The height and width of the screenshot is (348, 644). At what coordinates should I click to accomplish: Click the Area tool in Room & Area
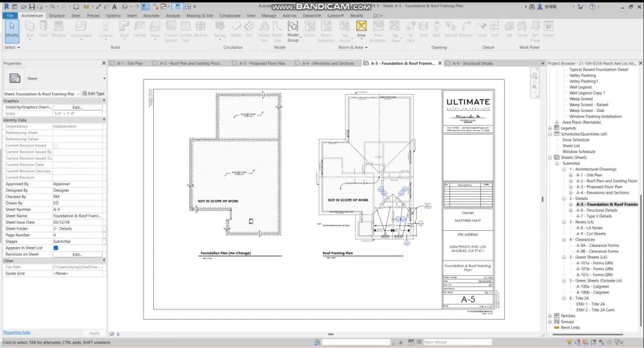click(361, 29)
